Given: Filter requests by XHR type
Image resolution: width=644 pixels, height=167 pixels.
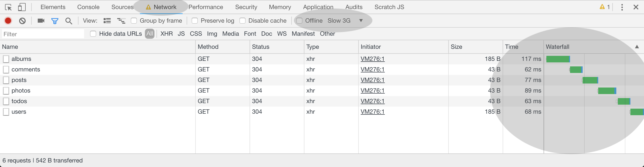Looking at the screenshot, I should (x=167, y=34).
